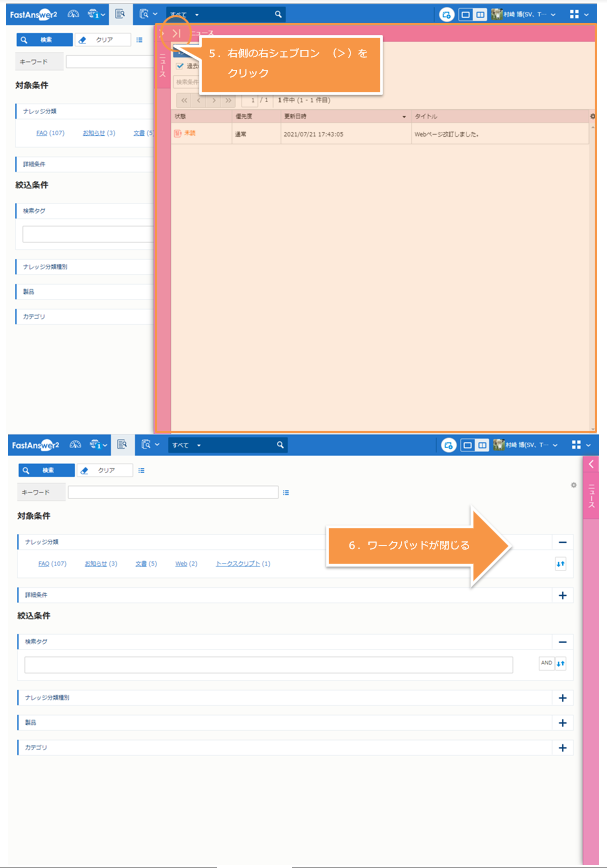Collapse the ナレッジ分類 section with its minus button
Screen dimensions: 607x868
[563, 542]
